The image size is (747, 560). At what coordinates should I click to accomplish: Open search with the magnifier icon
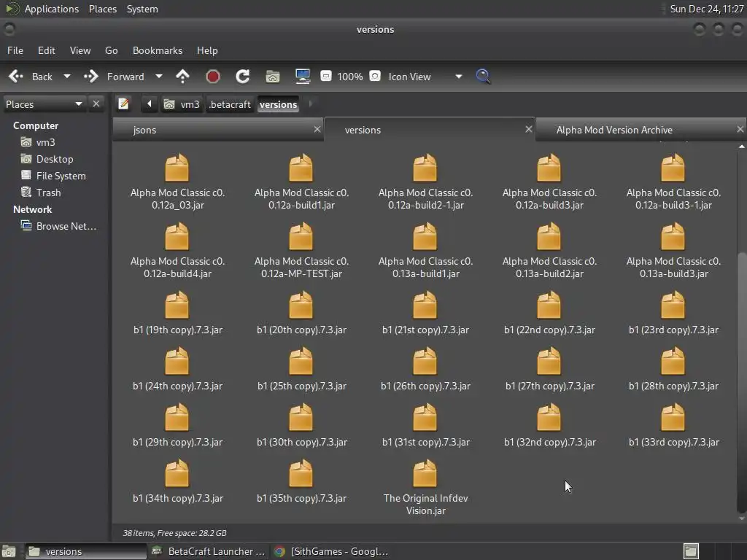[x=483, y=77]
